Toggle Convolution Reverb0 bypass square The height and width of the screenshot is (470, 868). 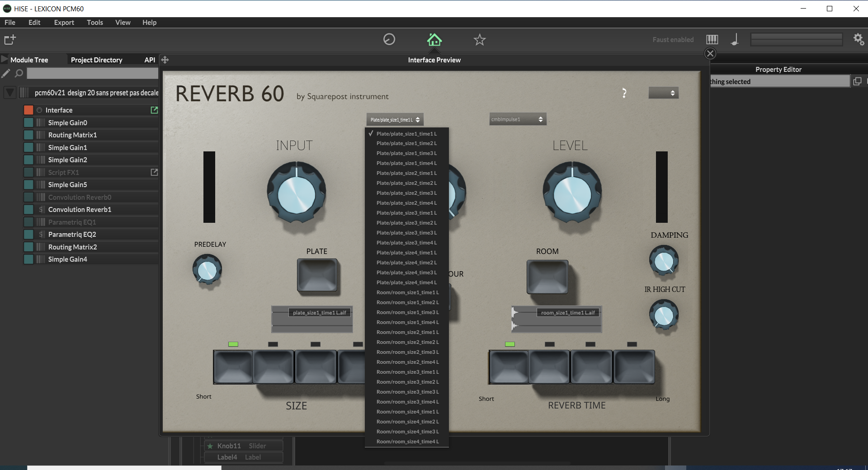[x=28, y=197]
